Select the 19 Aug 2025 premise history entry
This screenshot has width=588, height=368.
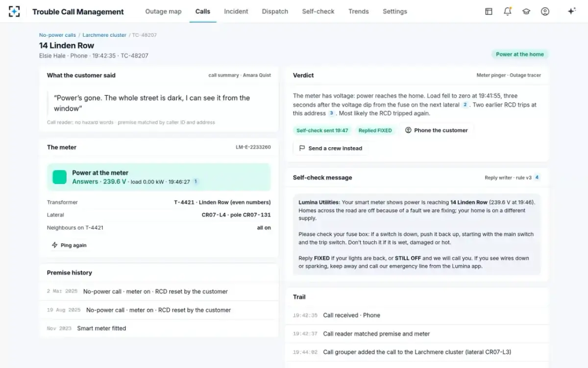click(x=159, y=310)
